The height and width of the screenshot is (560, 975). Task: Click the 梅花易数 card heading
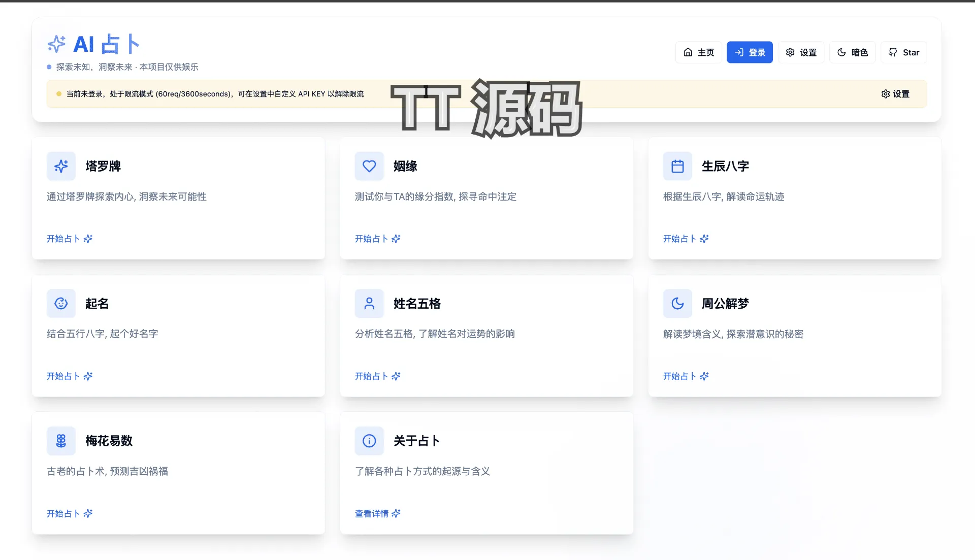pos(109,441)
